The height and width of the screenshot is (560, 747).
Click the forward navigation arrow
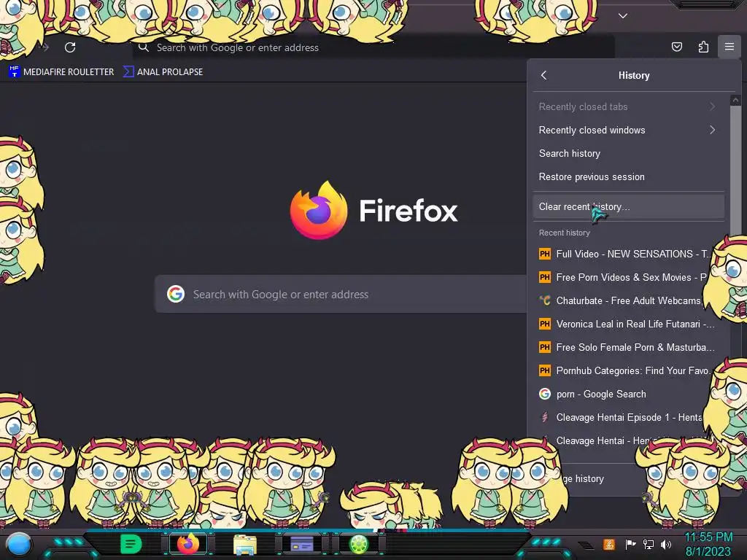coord(44,47)
